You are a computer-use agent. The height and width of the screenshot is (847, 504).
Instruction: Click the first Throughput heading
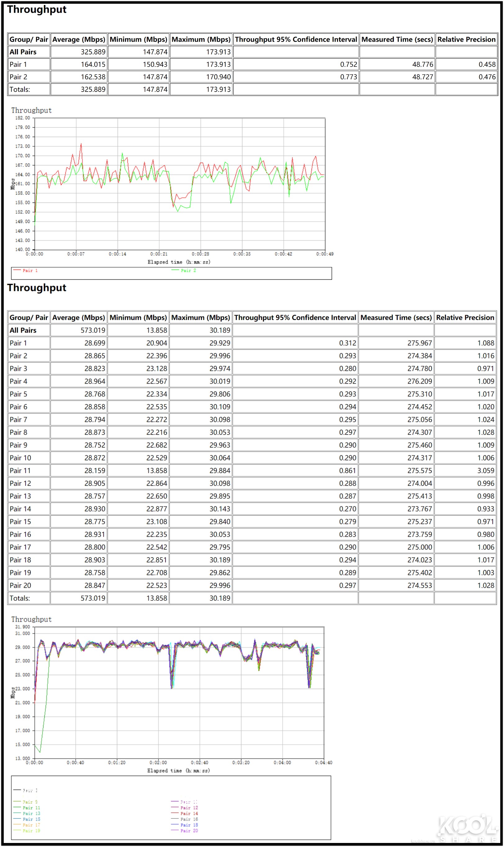point(37,10)
